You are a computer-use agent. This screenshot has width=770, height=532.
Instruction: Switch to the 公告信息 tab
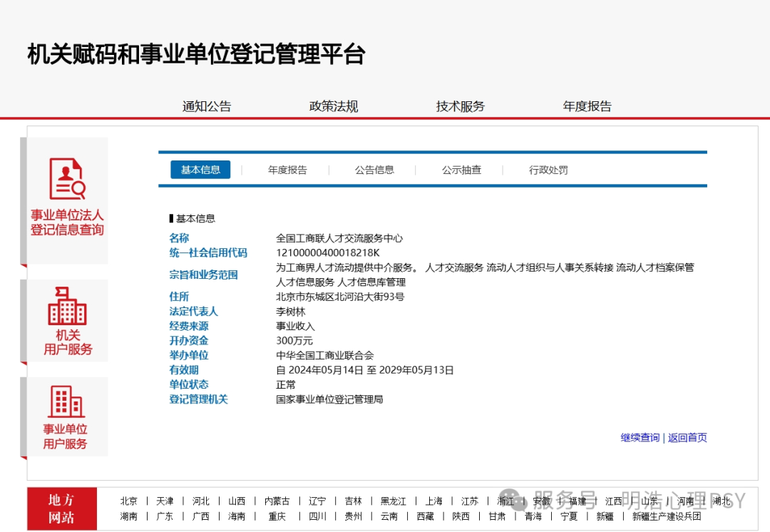tap(374, 170)
